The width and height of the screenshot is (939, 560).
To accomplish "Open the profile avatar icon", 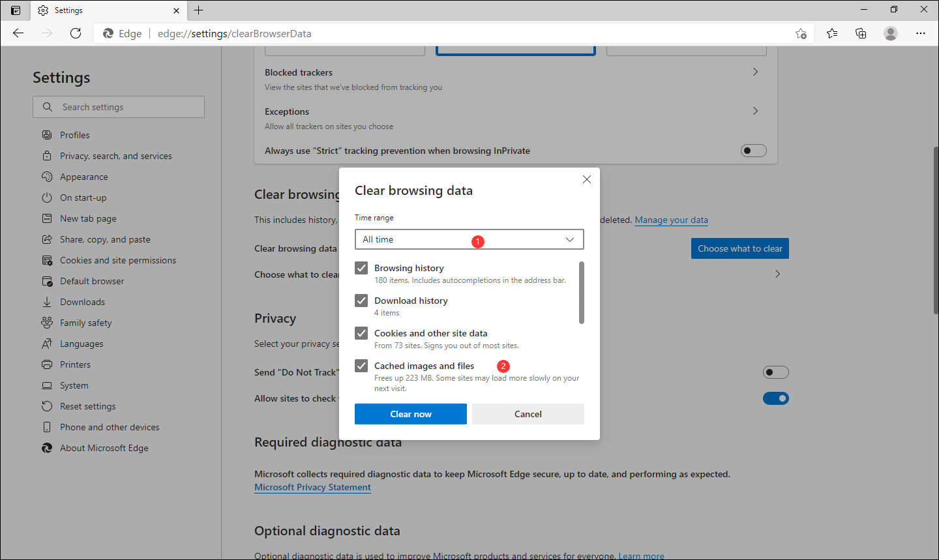I will (x=891, y=33).
